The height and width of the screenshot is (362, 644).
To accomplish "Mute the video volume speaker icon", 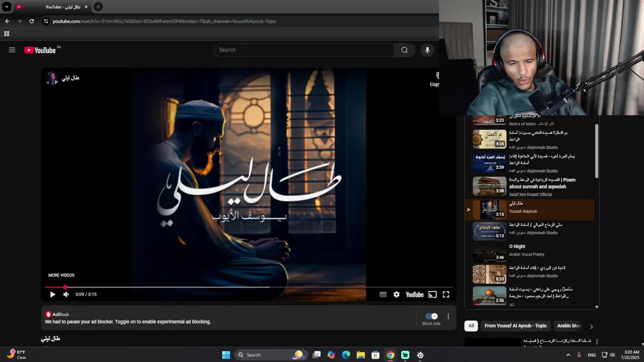I will click(x=66, y=295).
